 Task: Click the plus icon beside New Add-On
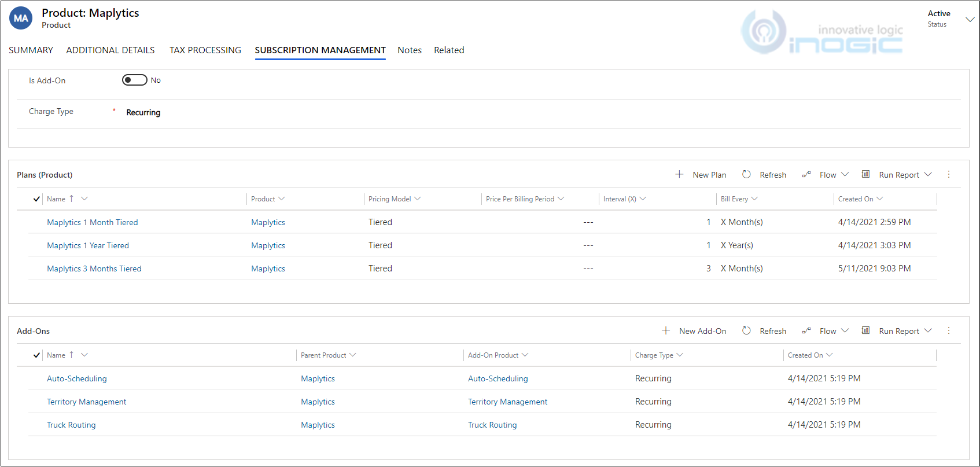click(666, 330)
